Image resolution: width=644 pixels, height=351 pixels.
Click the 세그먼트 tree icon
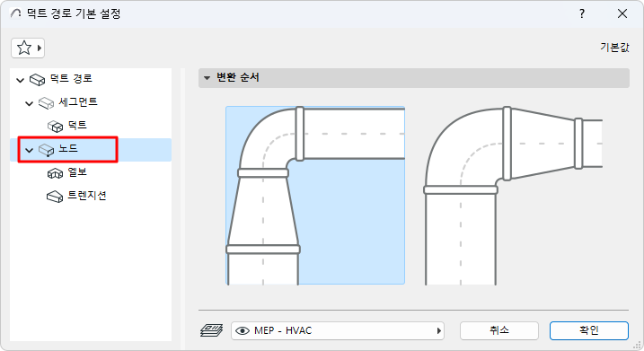pos(46,102)
